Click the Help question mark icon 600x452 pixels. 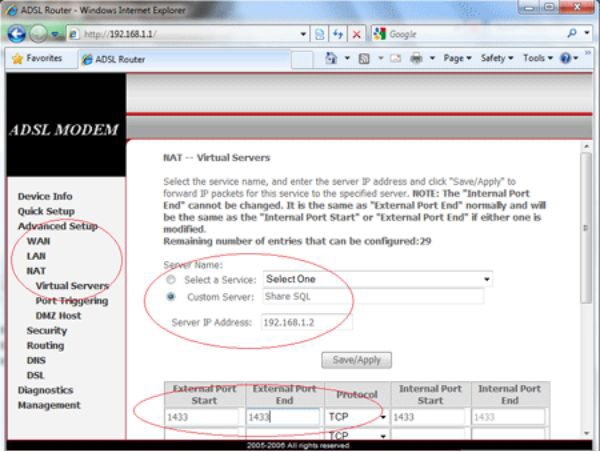tap(566, 58)
